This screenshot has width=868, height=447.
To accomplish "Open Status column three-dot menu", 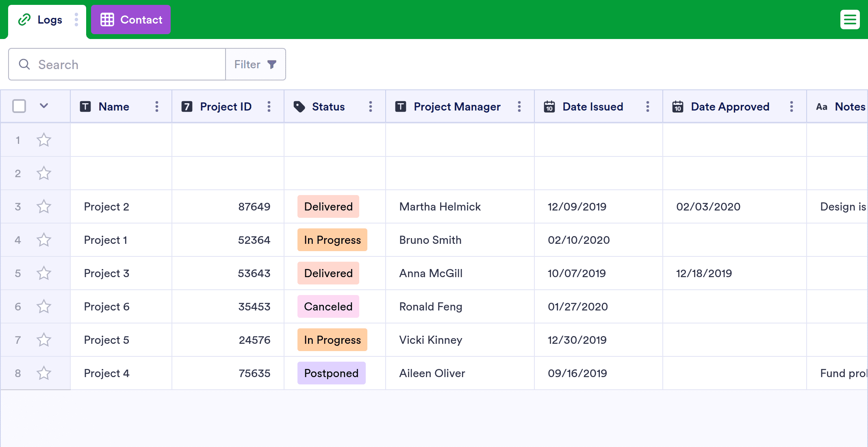I will coord(371,106).
